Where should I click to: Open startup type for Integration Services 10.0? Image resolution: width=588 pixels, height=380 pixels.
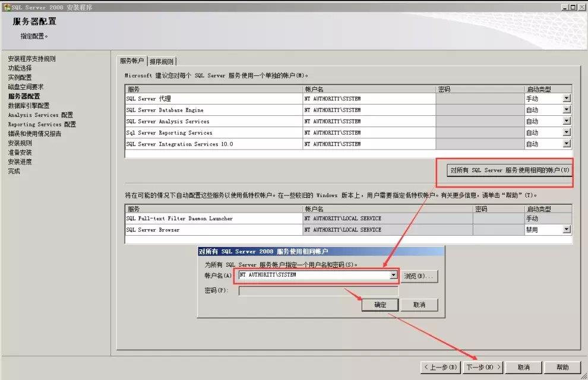pos(566,144)
